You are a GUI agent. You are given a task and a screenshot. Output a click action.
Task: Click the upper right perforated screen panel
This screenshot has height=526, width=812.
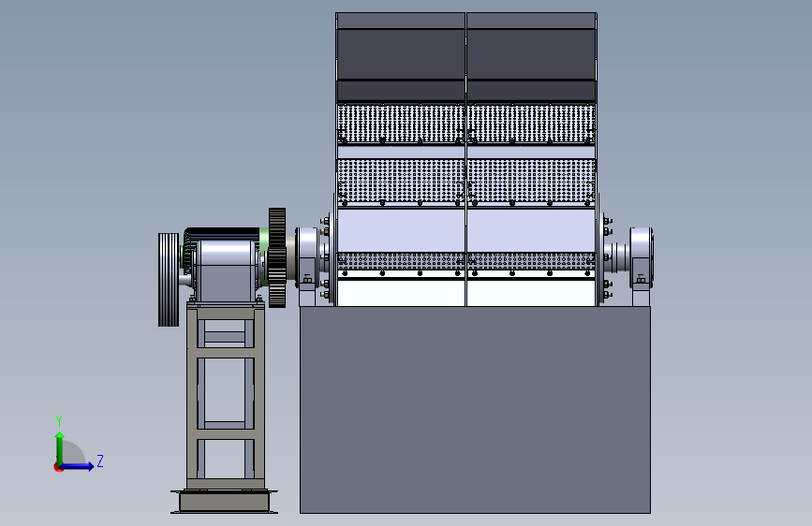click(x=531, y=124)
